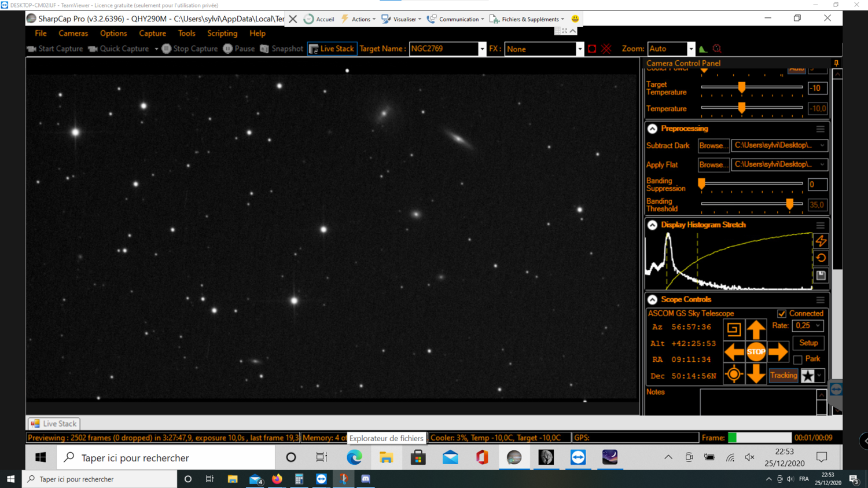Viewport: 868px width, 488px height.
Task: Click the right arrow to move the scope
Action: [778, 351]
